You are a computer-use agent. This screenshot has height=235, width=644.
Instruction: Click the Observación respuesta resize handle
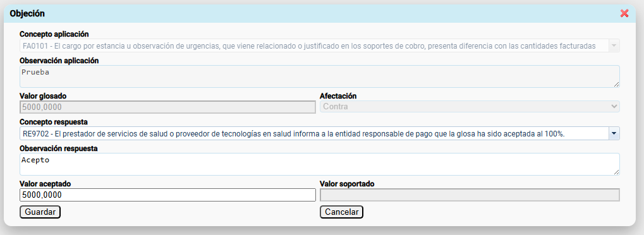[x=616, y=172]
